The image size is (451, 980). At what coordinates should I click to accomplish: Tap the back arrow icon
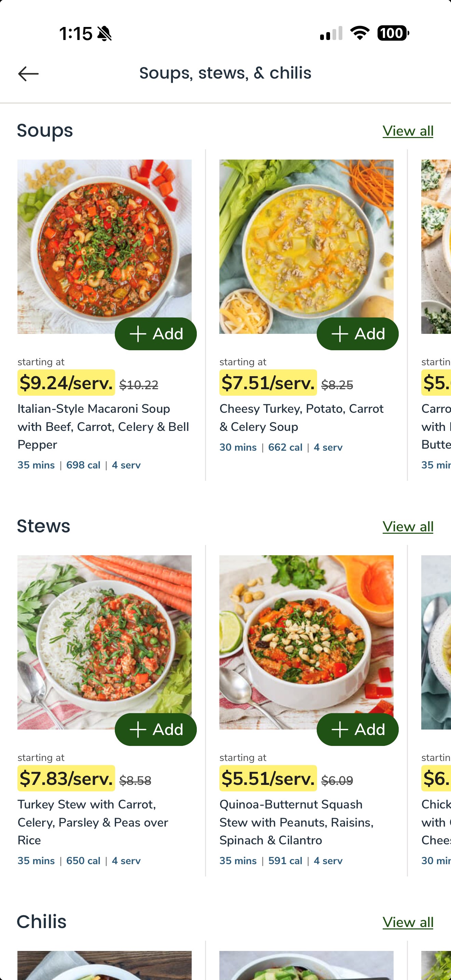coord(28,73)
